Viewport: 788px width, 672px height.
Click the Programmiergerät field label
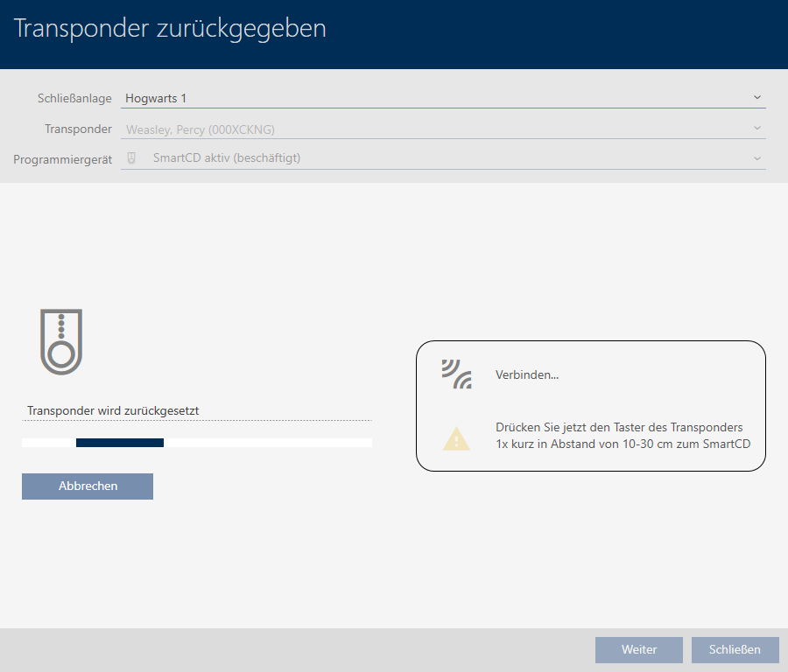pyautogui.click(x=62, y=159)
